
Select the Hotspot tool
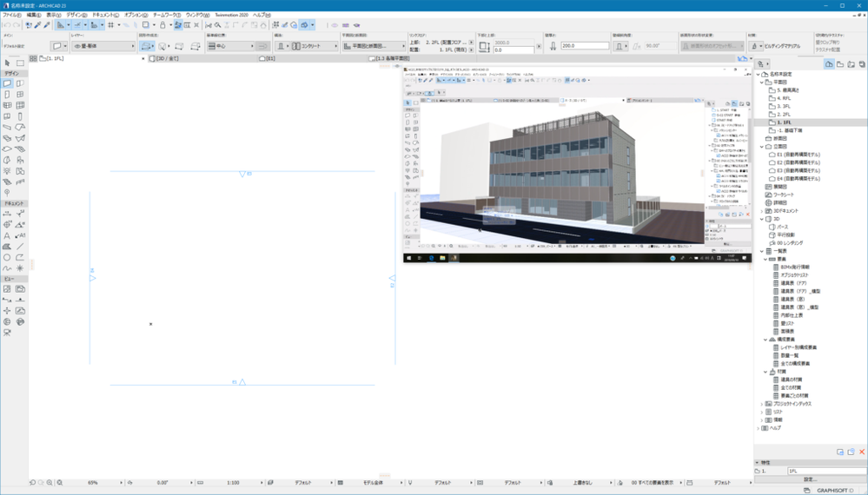point(20,268)
